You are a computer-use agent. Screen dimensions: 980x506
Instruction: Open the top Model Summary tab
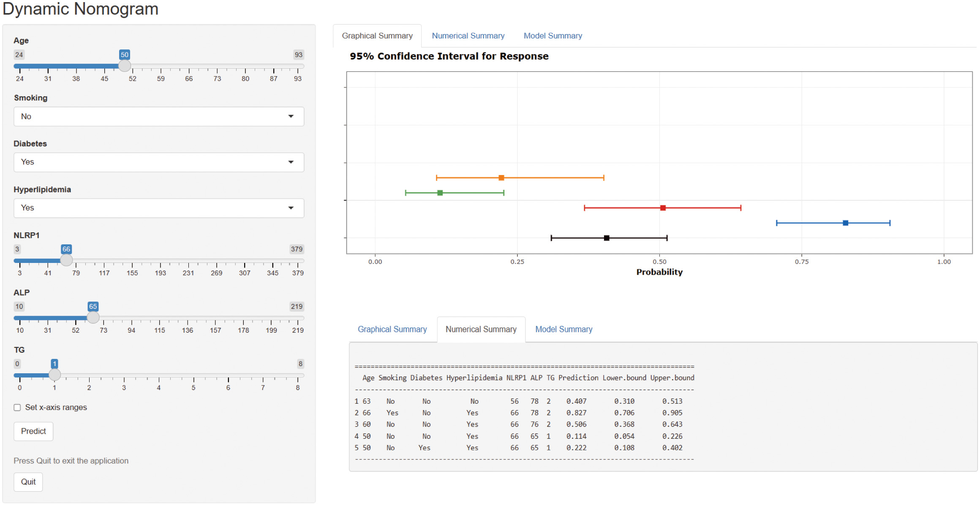[x=553, y=36]
